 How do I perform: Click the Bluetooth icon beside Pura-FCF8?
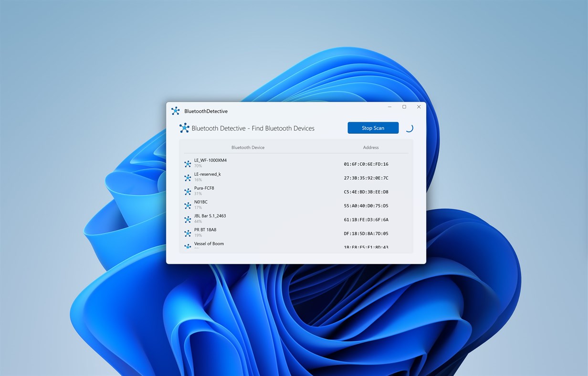[187, 191]
